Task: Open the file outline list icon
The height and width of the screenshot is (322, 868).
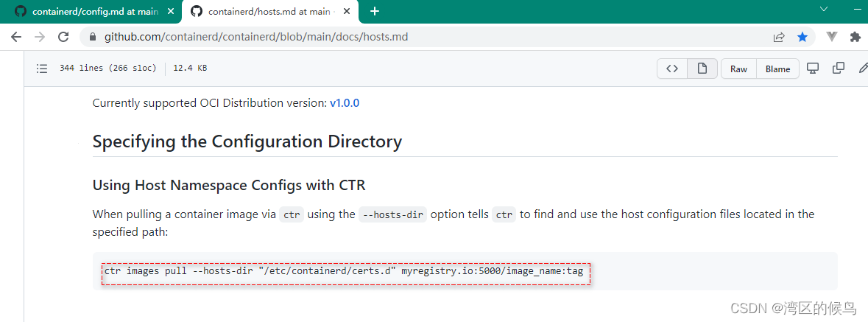Action: 41,69
